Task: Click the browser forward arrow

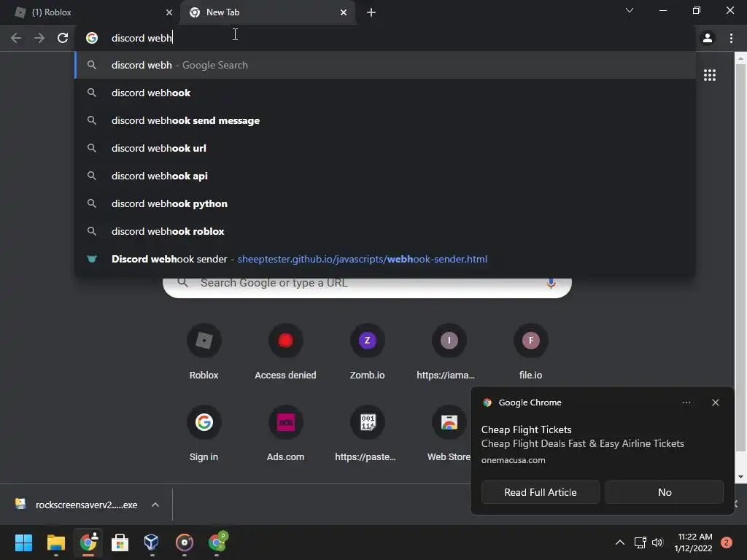Action: pos(39,38)
